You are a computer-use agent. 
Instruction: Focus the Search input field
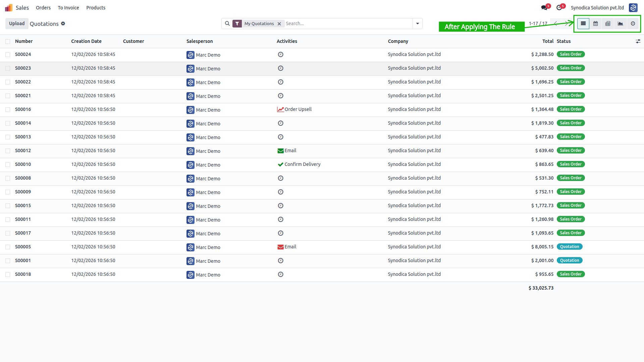(348, 23)
